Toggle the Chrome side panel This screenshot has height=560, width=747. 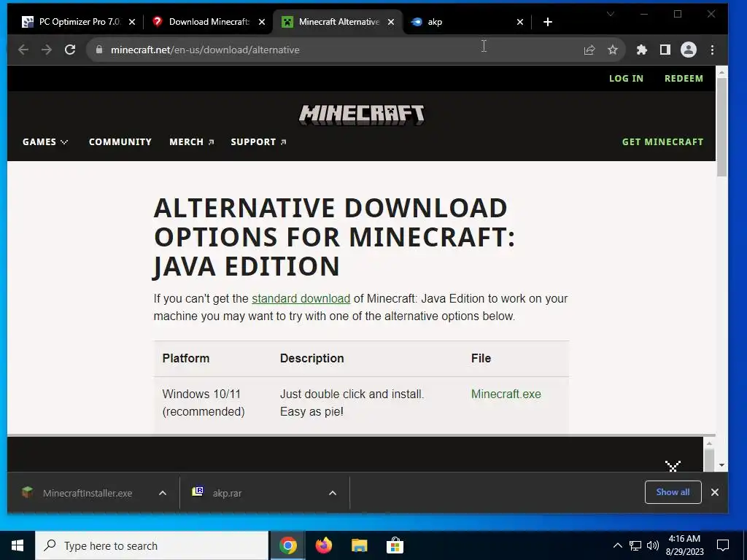coord(665,50)
